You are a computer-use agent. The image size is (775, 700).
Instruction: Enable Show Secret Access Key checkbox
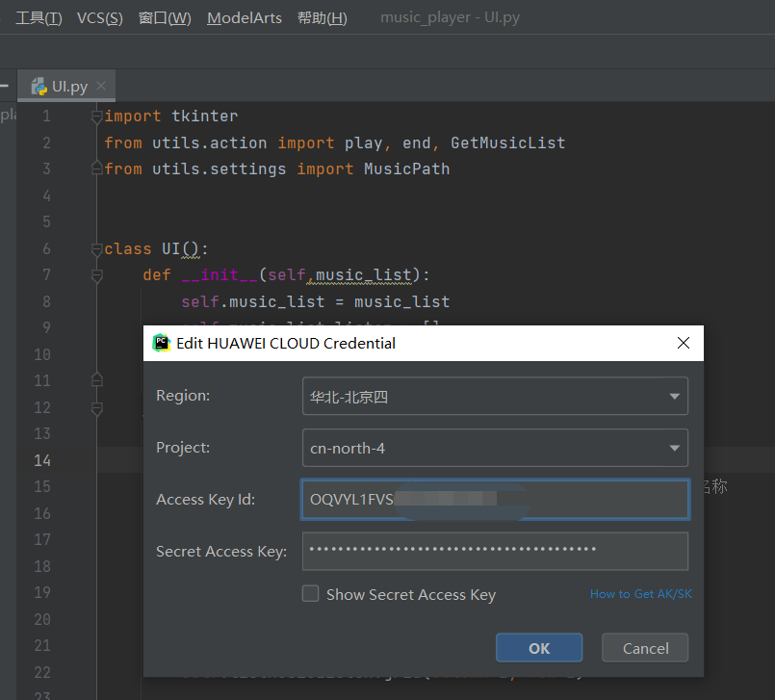(x=310, y=594)
